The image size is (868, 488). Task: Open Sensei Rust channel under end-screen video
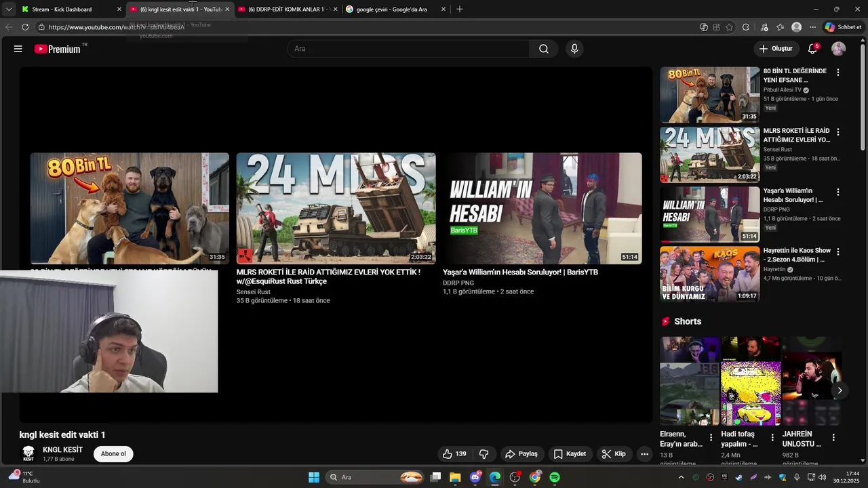[x=253, y=292]
